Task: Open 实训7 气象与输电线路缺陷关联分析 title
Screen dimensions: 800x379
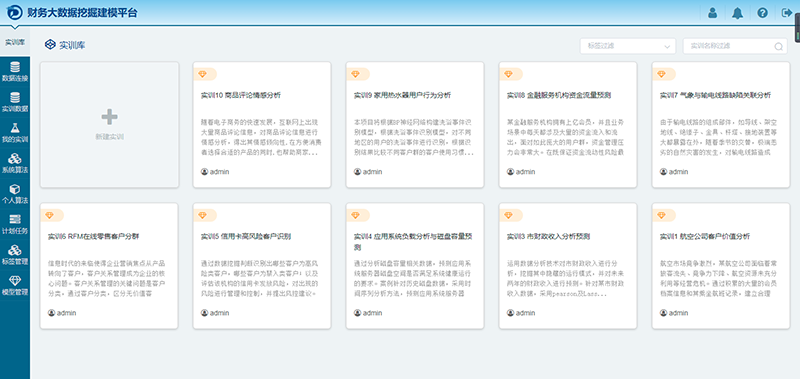Action: click(715, 95)
